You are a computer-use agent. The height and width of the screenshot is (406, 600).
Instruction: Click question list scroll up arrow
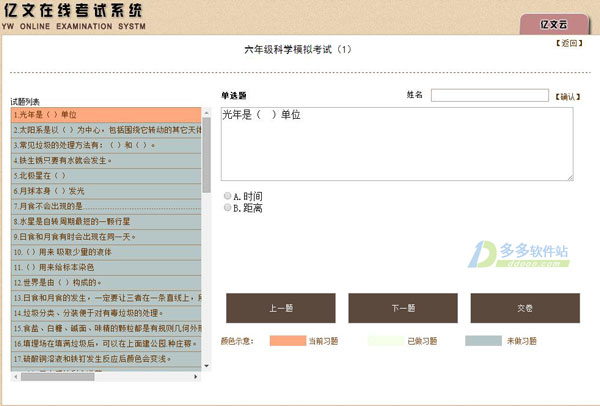tap(207, 113)
